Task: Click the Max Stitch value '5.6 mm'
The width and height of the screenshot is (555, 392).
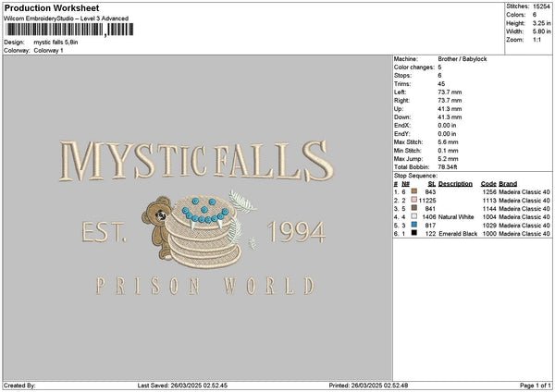Action: [x=448, y=142]
